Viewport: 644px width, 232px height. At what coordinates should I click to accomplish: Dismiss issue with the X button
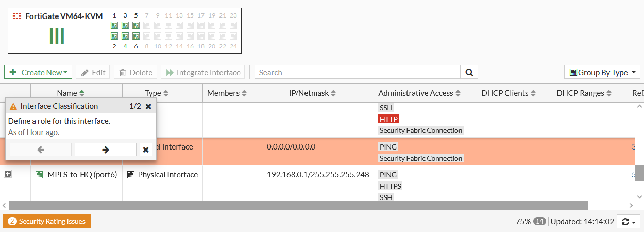(146, 150)
